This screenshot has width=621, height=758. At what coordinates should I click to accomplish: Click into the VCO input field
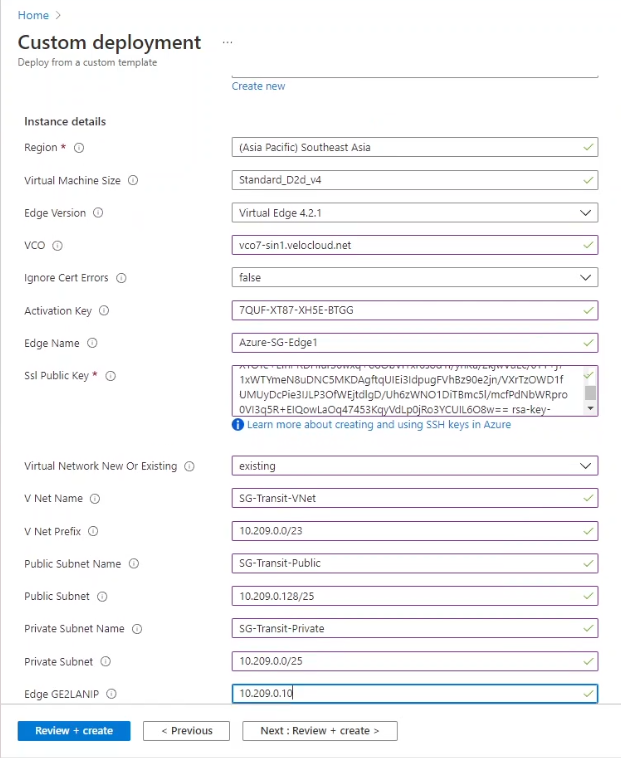pyautogui.click(x=415, y=245)
